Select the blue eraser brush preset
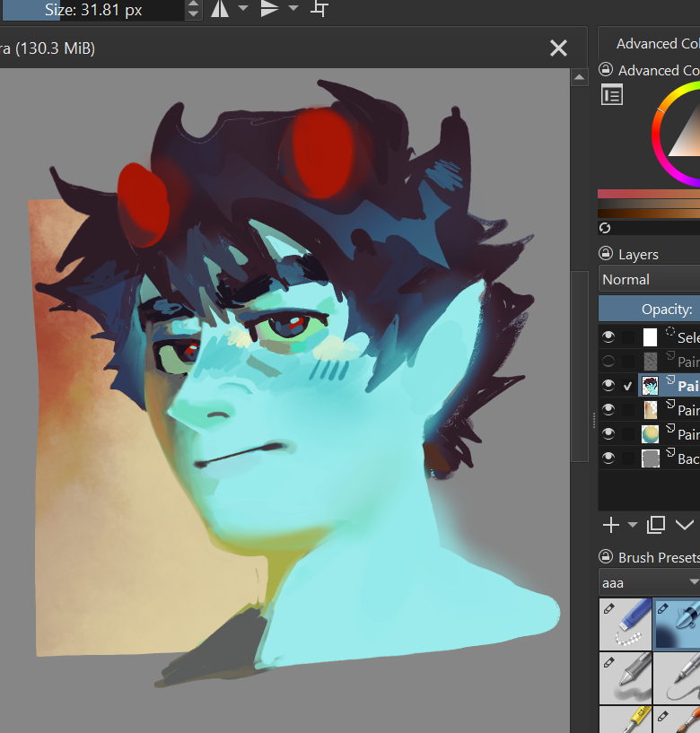The image size is (700, 733). pos(626,624)
